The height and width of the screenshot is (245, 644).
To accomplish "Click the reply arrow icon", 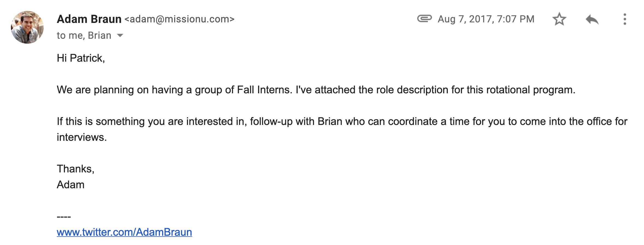I will [x=592, y=19].
